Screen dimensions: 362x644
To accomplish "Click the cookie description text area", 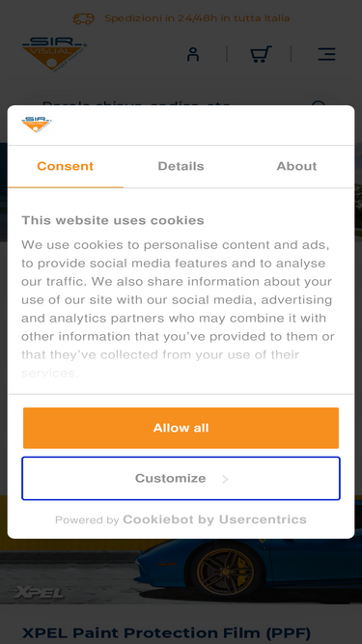I will pos(179,309).
